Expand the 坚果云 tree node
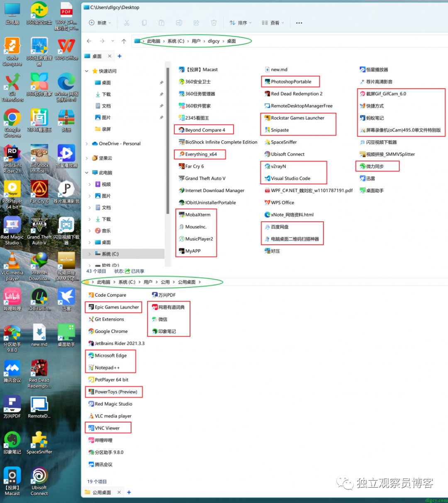Image resolution: width=448 pixels, height=503 pixels. pos(87,158)
